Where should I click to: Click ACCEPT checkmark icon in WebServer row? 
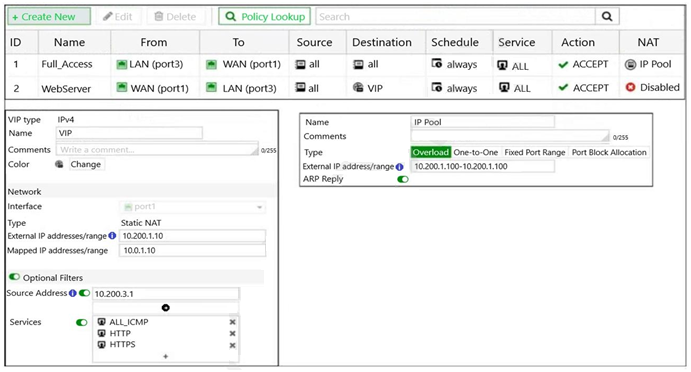[563, 88]
